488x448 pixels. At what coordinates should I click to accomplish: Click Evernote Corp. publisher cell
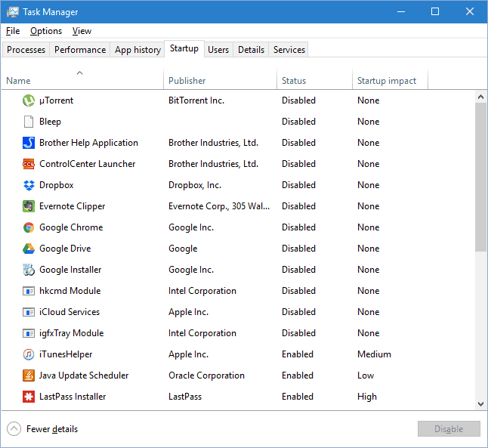219,206
